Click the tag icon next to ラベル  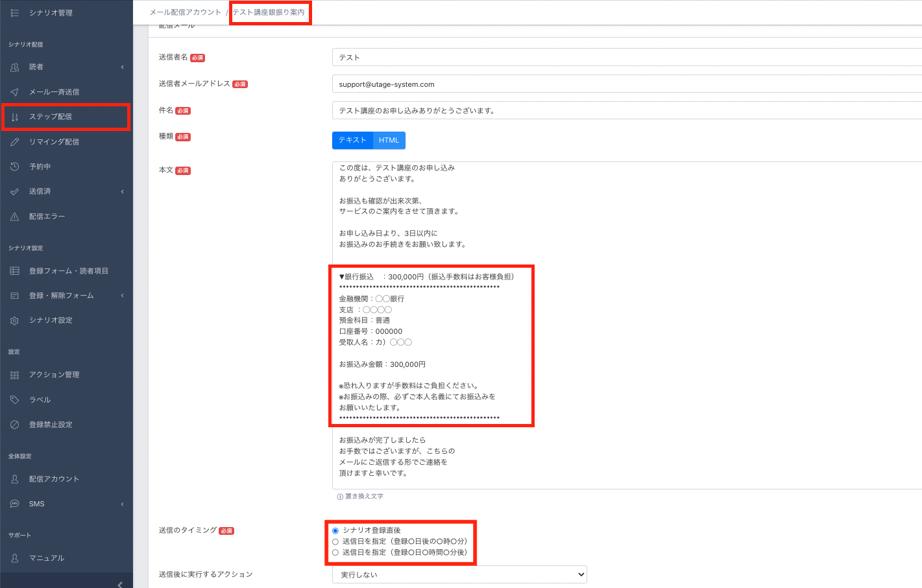(14, 400)
